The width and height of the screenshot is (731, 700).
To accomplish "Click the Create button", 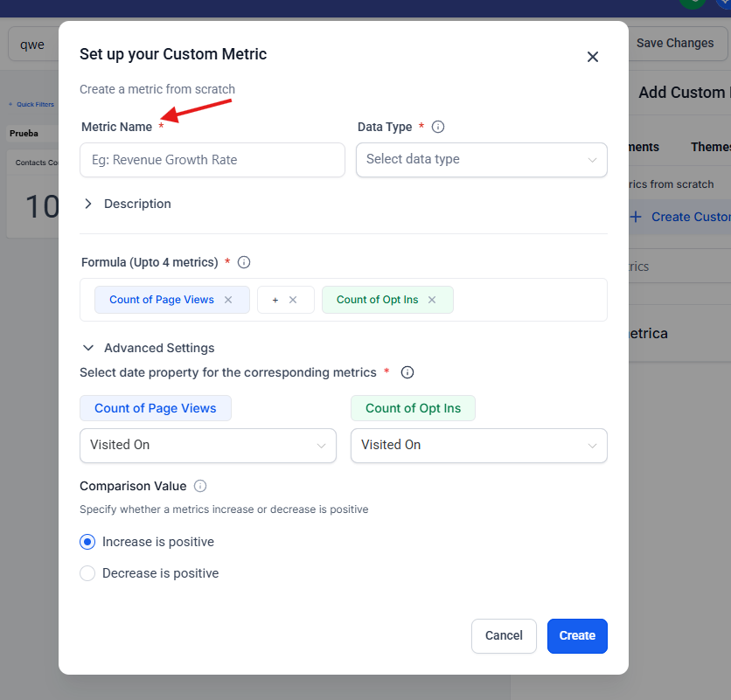I will point(577,635).
